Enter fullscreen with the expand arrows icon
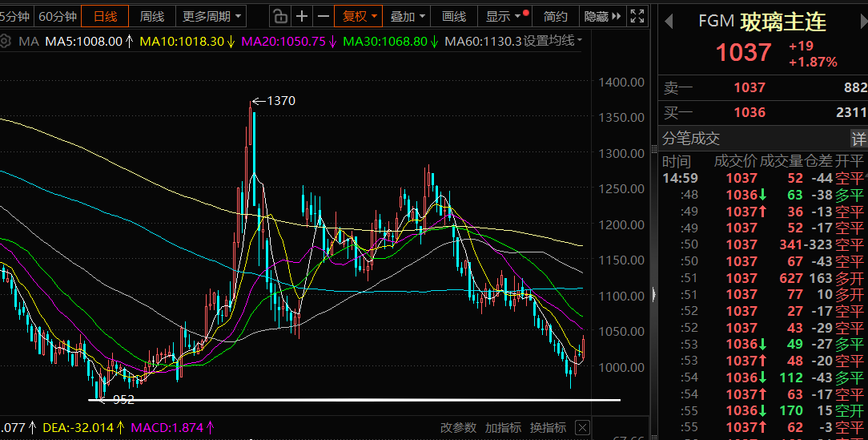The image size is (868, 440). pos(637,16)
